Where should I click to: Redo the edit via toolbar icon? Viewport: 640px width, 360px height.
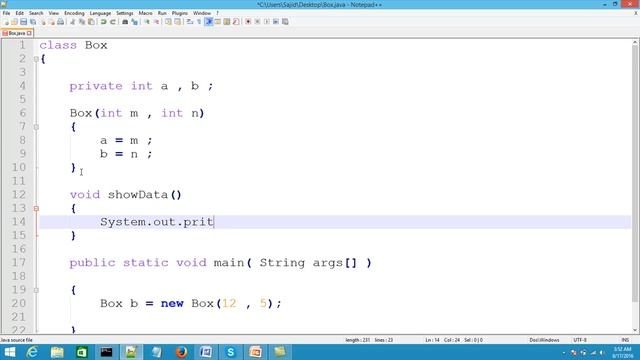(x=112, y=22)
